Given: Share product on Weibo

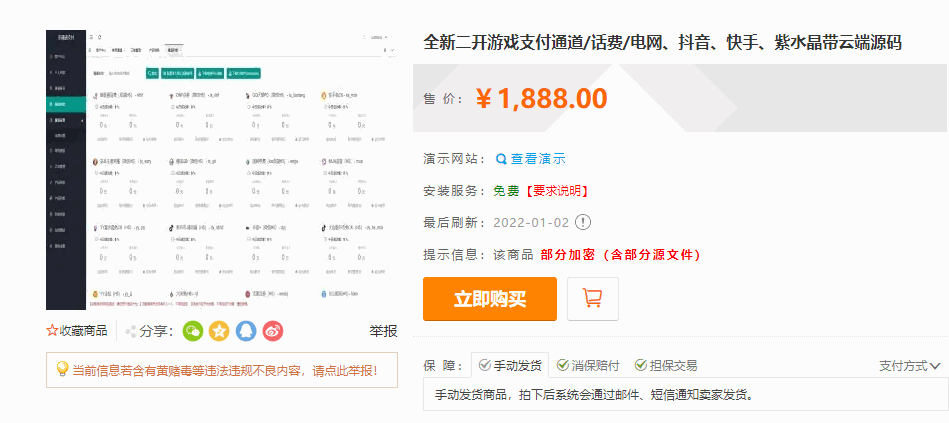Looking at the screenshot, I should coord(273,331).
